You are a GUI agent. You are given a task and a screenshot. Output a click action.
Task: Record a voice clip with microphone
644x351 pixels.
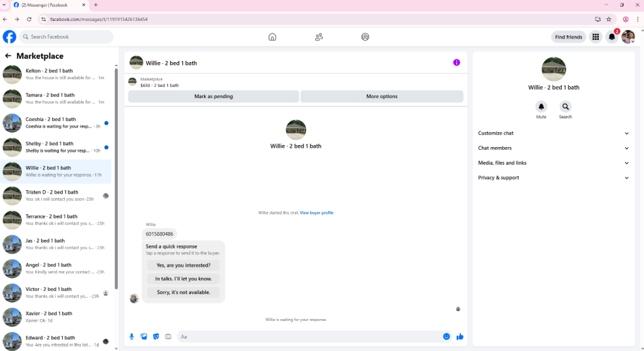coord(131,337)
